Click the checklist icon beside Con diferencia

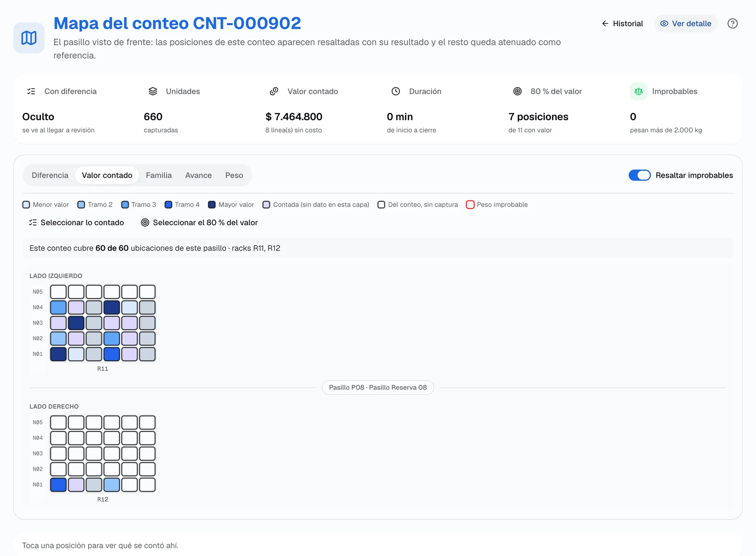click(x=31, y=91)
